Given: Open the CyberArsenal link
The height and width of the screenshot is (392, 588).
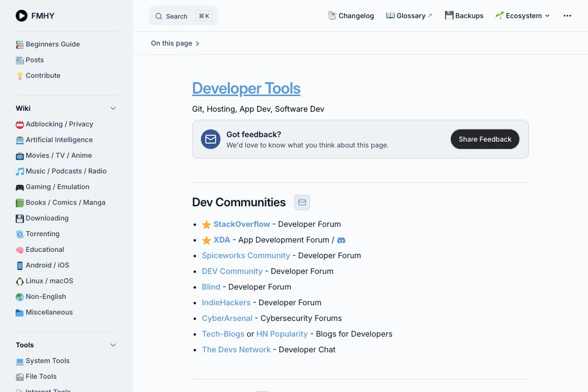Looking at the screenshot, I should (227, 318).
